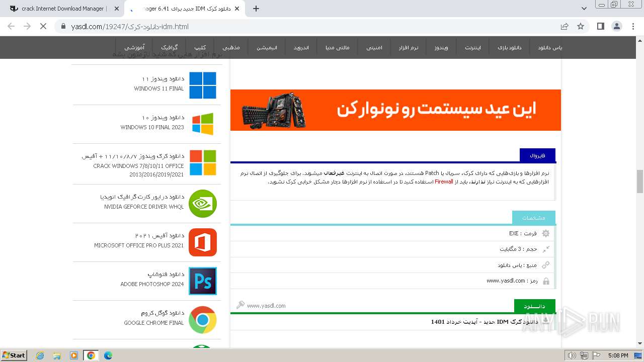This screenshot has width=644, height=362.
Task: Stop loading the page
Action: (43, 26)
